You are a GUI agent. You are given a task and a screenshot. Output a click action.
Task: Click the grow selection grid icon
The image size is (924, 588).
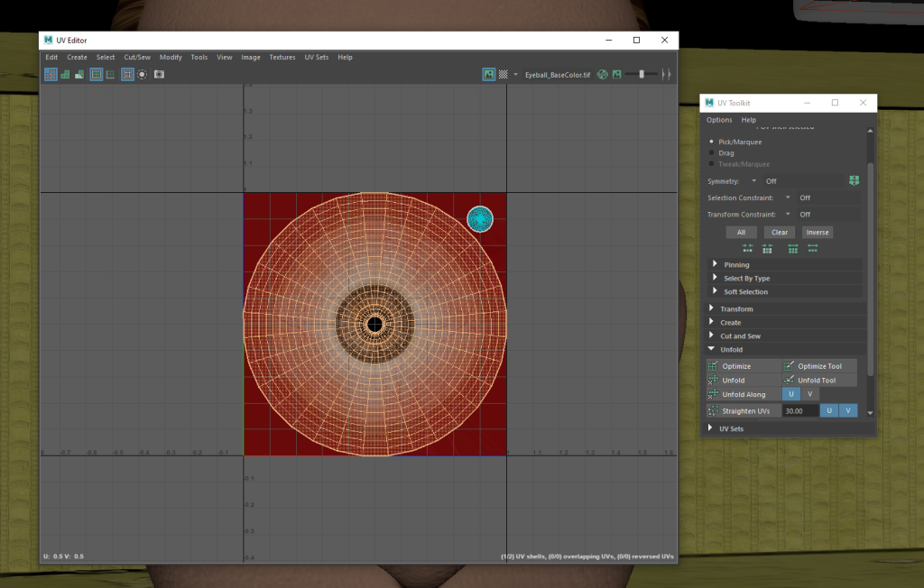[793, 249]
